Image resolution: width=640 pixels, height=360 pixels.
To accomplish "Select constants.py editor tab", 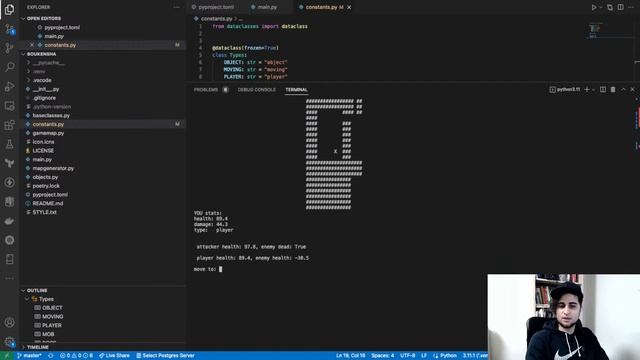I will pos(321,7).
